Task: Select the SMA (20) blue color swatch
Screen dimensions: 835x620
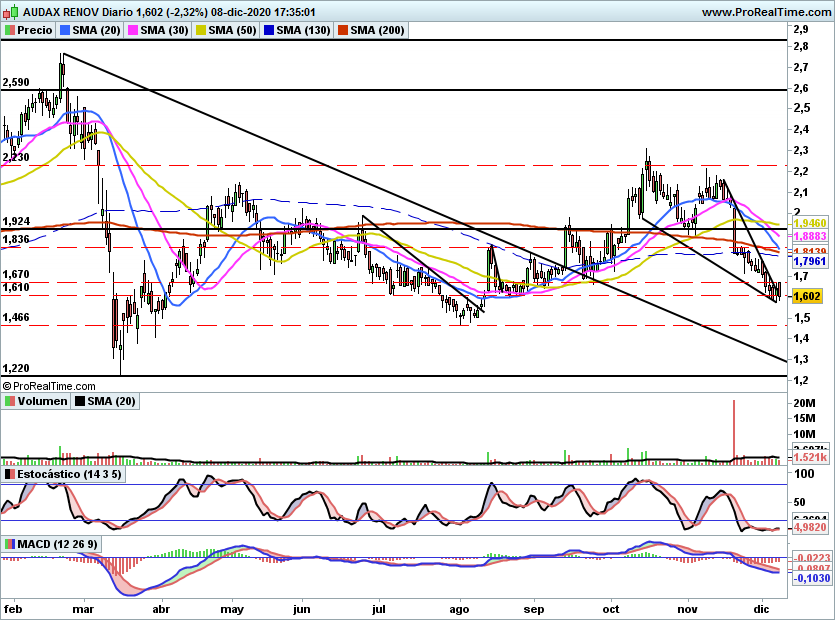Action: point(65,30)
